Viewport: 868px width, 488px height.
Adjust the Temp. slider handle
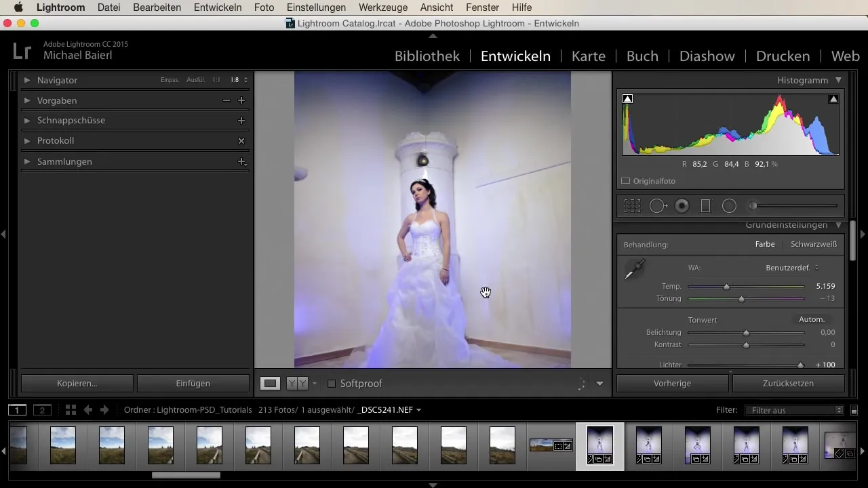[726, 287]
